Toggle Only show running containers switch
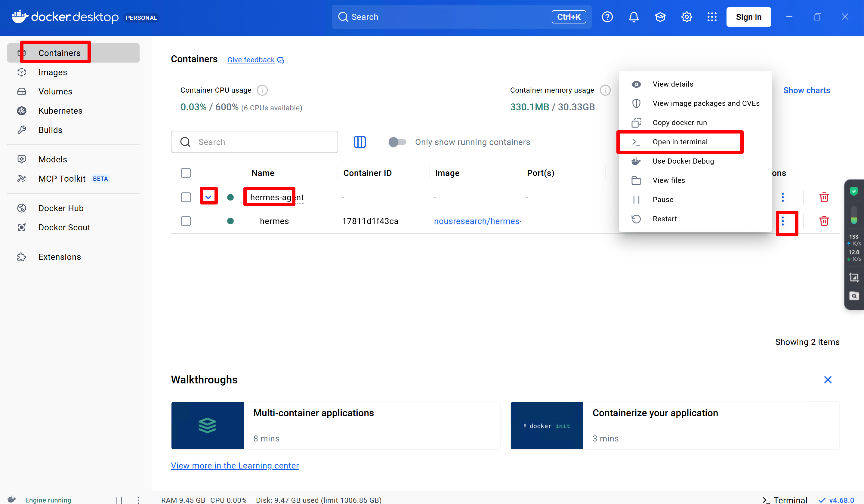Image resolution: width=864 pixels, height=504 pixels. point(397,142)
